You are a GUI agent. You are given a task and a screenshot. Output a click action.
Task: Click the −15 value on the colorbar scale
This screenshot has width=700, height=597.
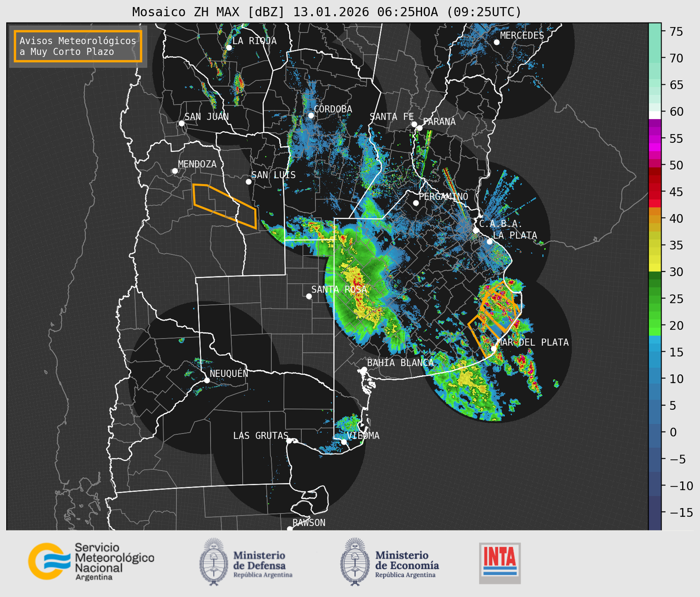coord(681,513)
